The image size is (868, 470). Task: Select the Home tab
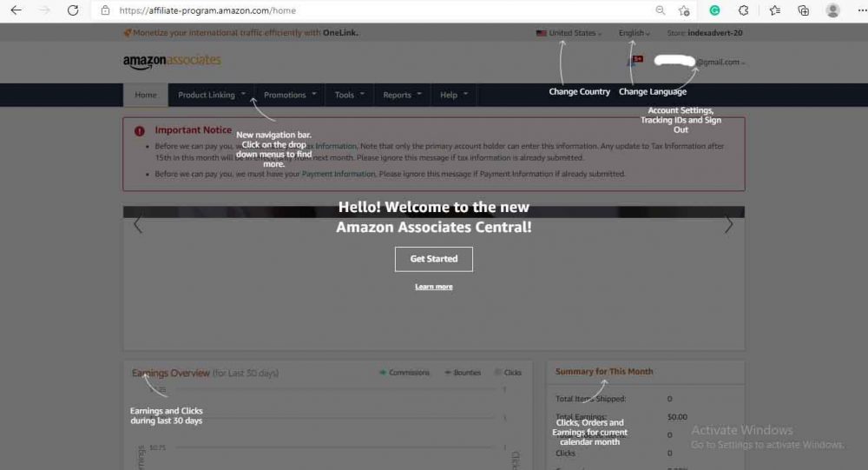146,95
